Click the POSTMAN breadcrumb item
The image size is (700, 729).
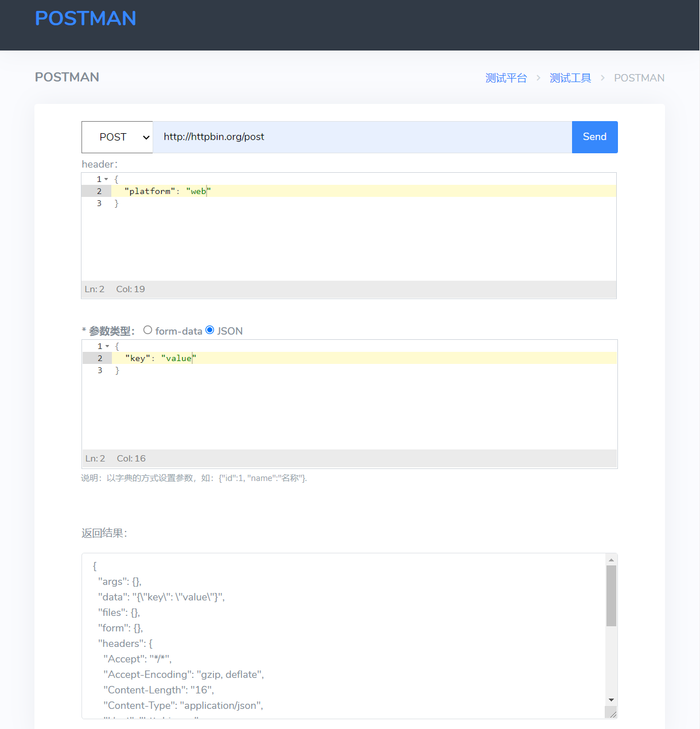click(x=639, y=78)
